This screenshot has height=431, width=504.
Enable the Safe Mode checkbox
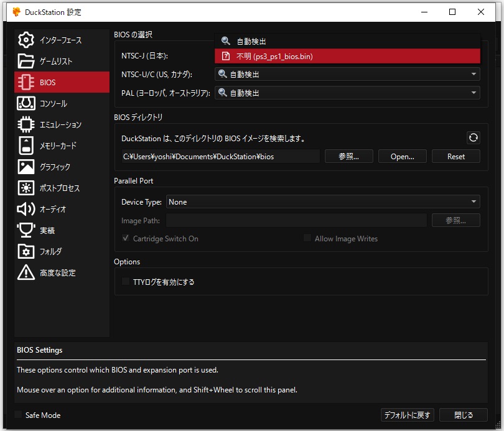point(18,414)
